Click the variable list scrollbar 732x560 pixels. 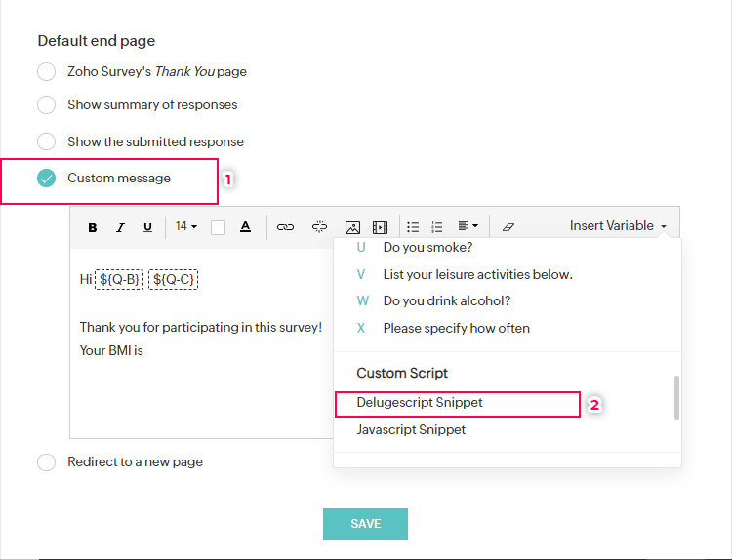pyautogui.click(x=676, y=397)
